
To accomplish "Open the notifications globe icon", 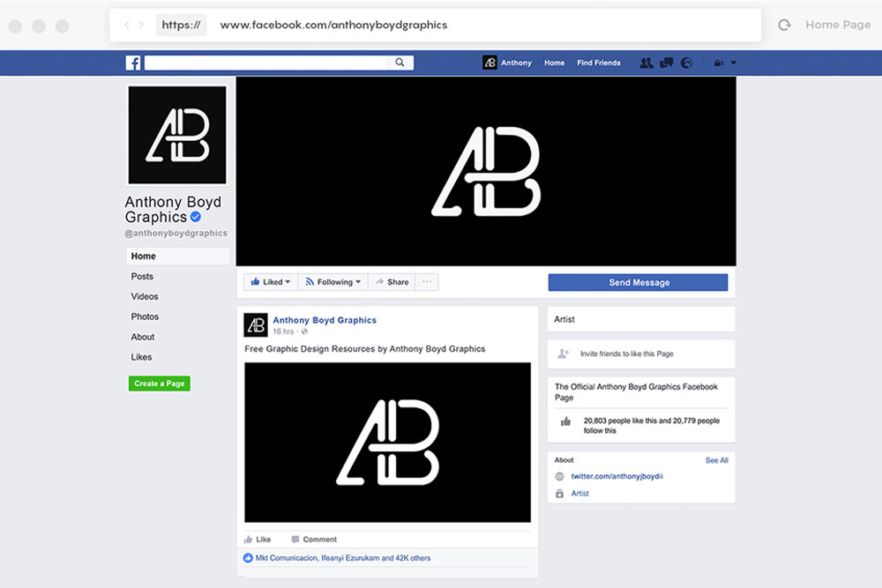I will 686,63.
